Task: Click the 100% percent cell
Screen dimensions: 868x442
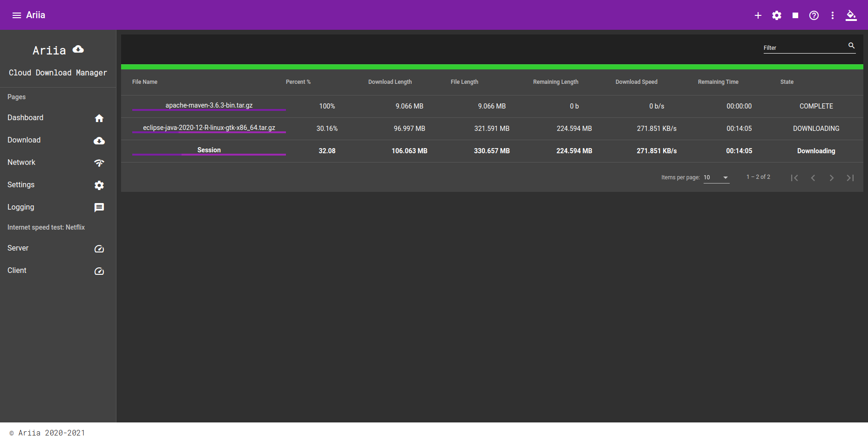Action: coord(327,106)
